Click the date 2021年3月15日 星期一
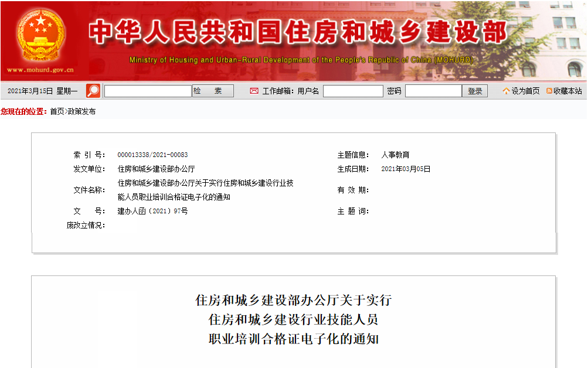 (x=42, y=91)
